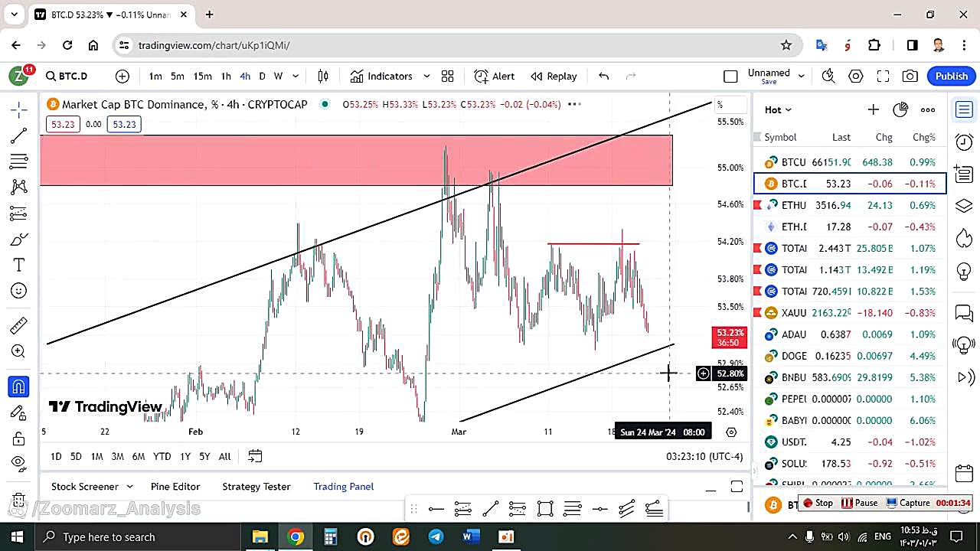Open the Hot watchlist dropdown
The image size is (980, 551).
tap(778, 109)
